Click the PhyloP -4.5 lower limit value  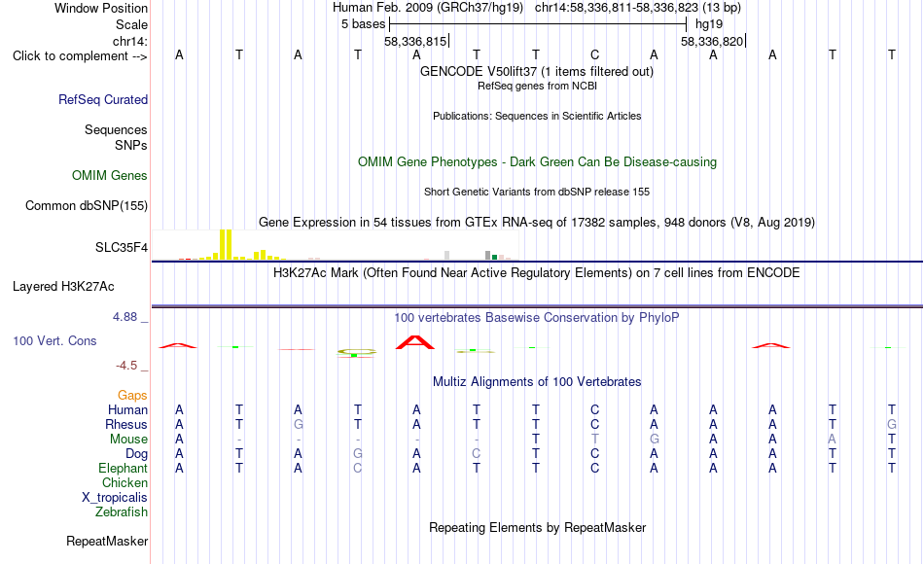click(126, 366)
